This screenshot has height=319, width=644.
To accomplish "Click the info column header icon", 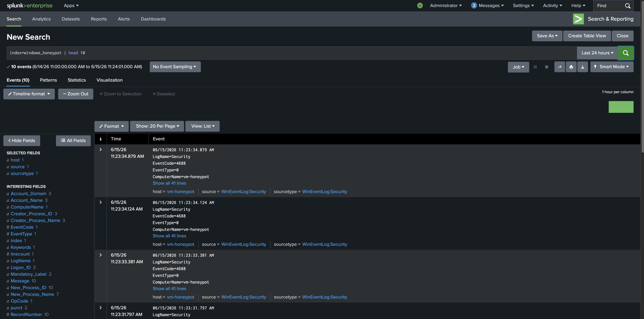I will [100, 139].
